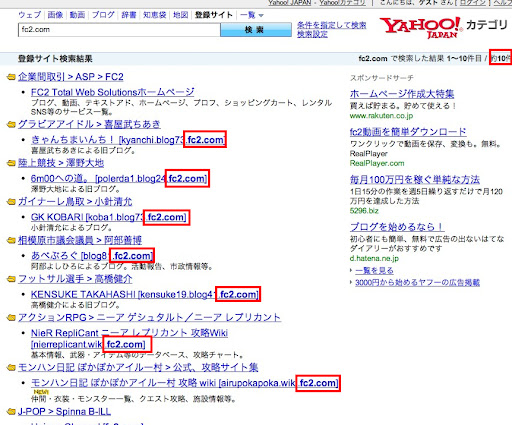The width and height of the screenshot is (512, 425).
Task: Click the 登録サイト検索結果 heading text
Action: click(x=55, y=59)
